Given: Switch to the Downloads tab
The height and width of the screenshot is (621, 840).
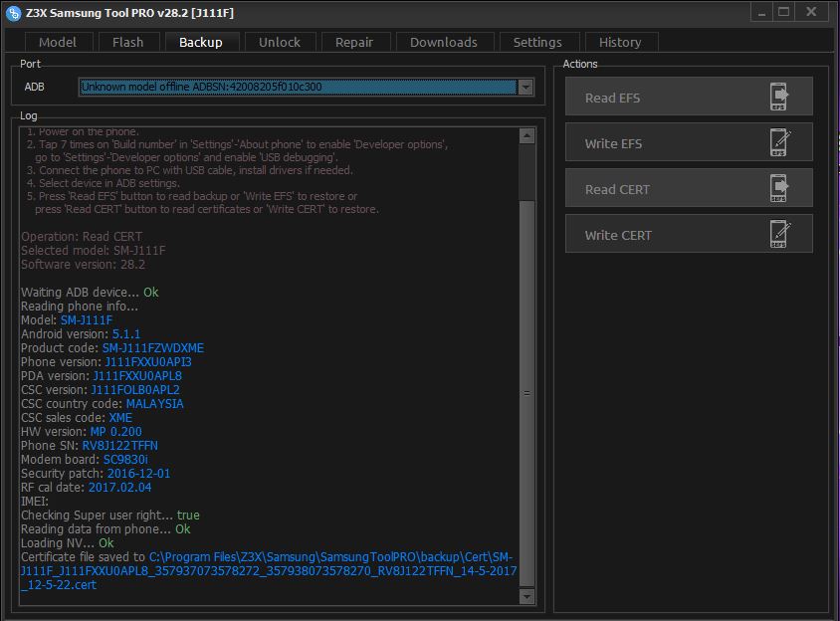Looking at the screenshot, I should pos(444,43).
